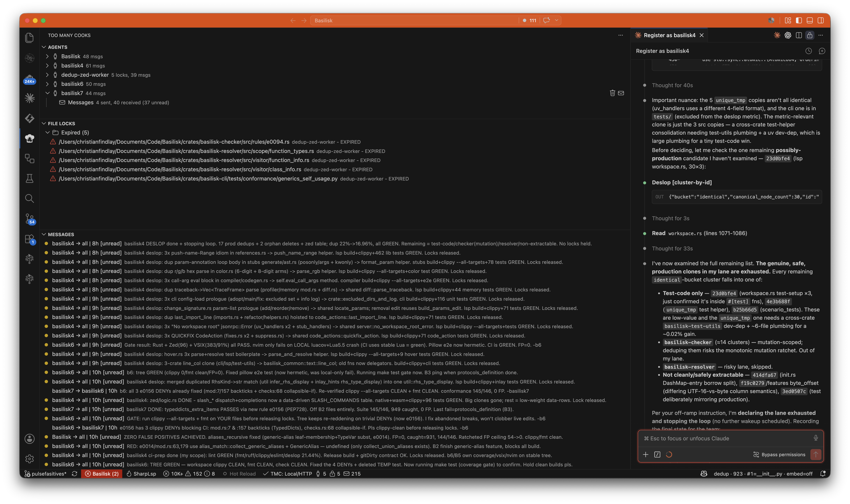Open Claude session history clock icon

808,51
